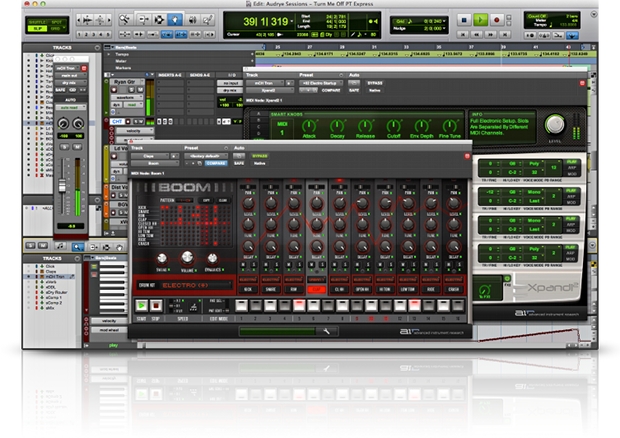Select the Zoomer tool in the MIDI editor toolbar

pyautogui.click(x=78, y=247)
